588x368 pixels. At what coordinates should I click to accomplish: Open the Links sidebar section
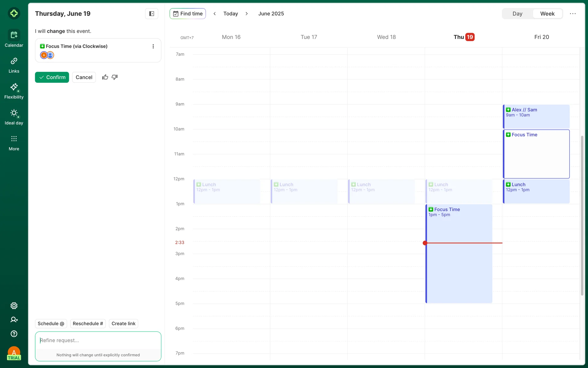(14, 65)
